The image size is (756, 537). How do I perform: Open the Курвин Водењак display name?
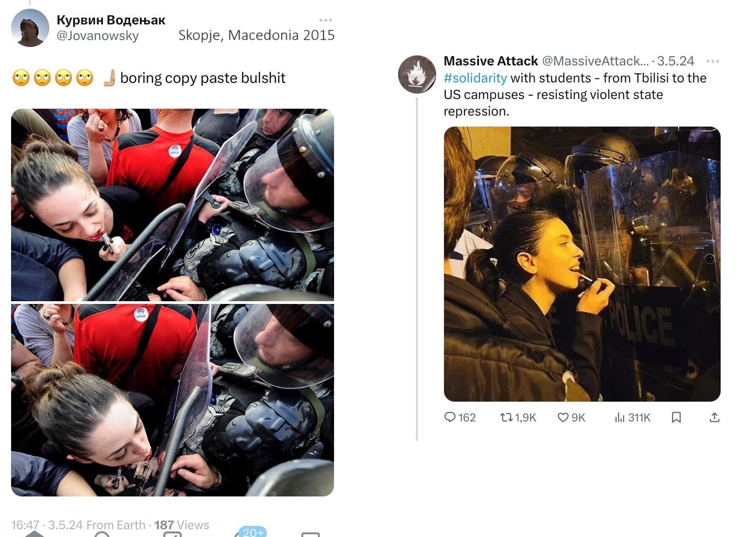click(111, 20)
